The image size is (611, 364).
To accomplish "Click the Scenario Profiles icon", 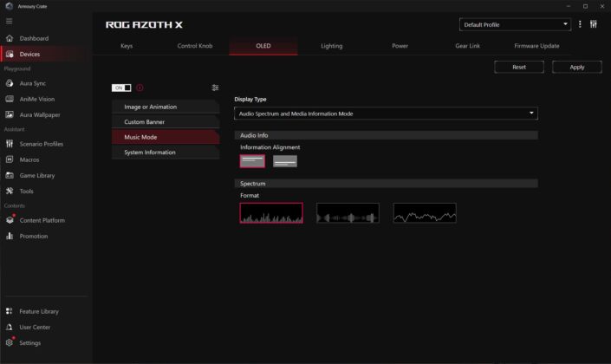I will tap(10, 144).
